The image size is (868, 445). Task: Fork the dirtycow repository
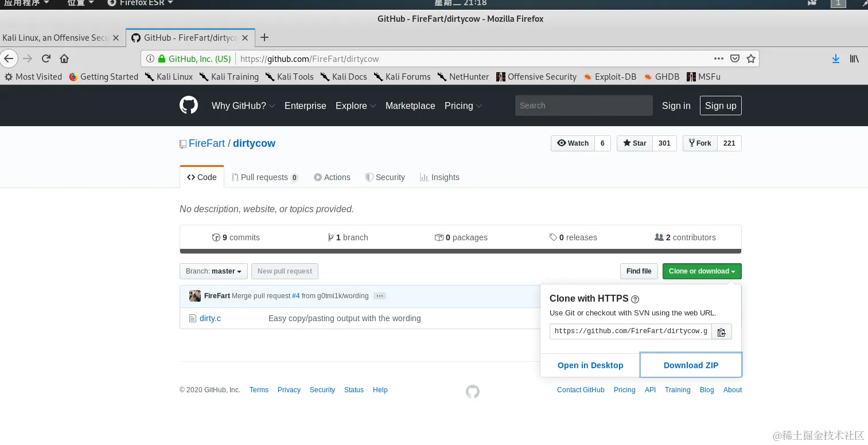(x=699, y=143)
